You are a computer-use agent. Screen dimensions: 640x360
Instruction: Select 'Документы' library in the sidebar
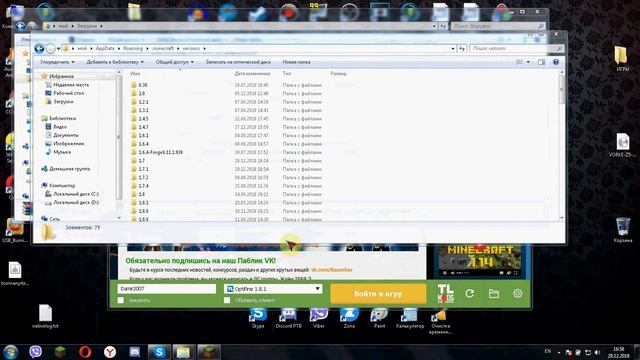(66, 135)
